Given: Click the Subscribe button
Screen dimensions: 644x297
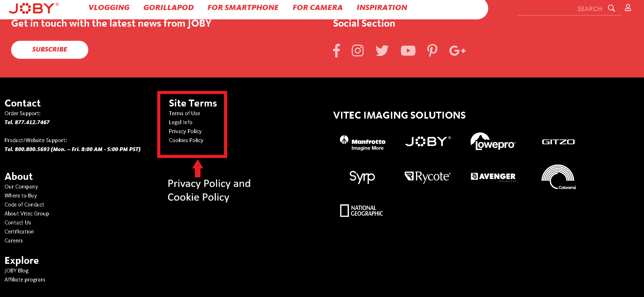Looking at the screenshot, I should 50,50.
